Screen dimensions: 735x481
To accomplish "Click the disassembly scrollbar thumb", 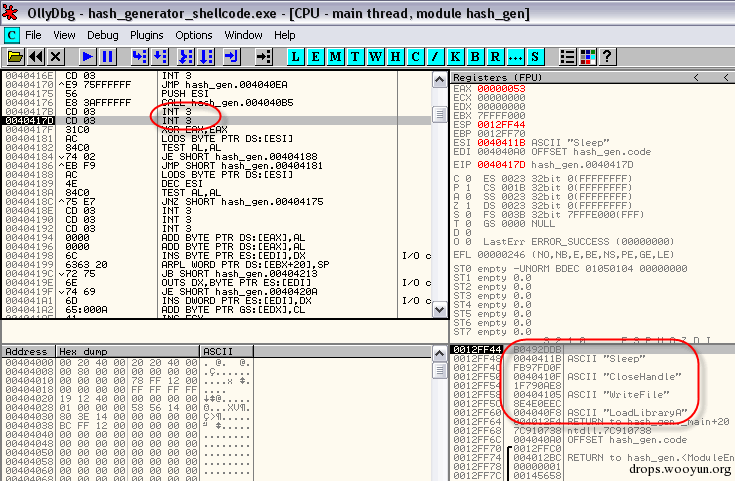I will pyautogui.click(x=439, y=114).
